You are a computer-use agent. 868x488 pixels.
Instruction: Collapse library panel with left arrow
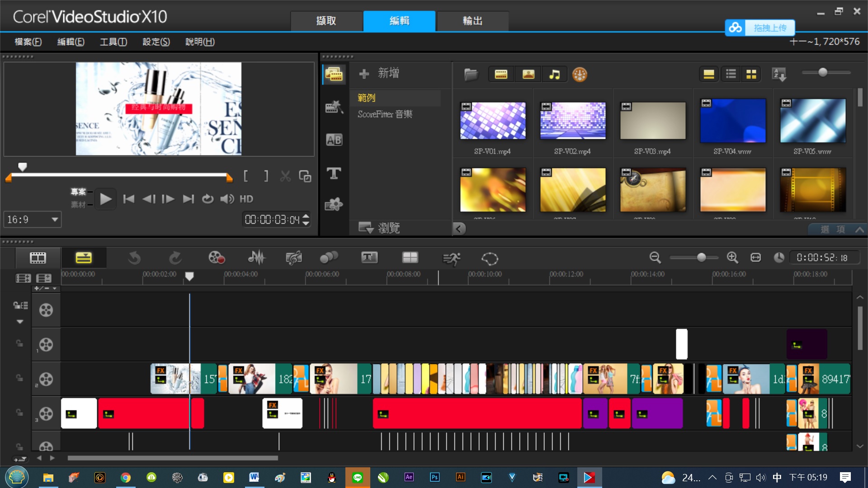(459, 229)
